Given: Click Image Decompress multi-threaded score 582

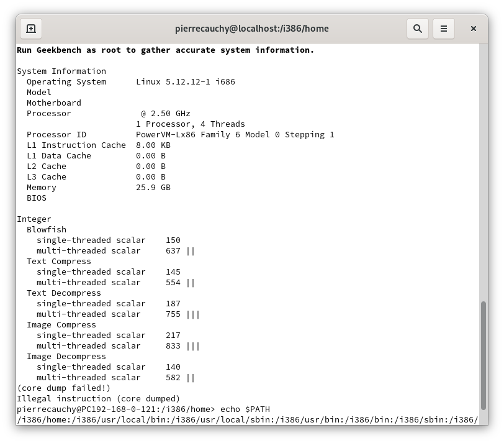Looking at the screenshot, I should [173, 377].
